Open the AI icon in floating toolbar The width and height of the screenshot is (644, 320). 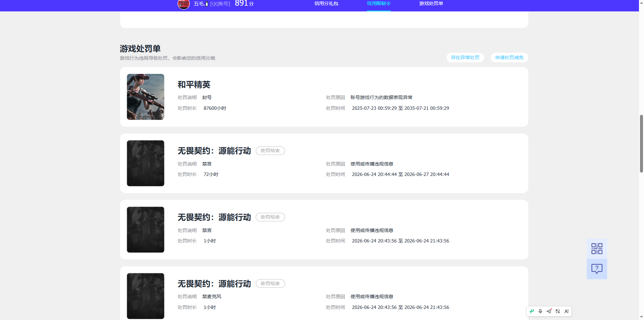pos(567,311)
